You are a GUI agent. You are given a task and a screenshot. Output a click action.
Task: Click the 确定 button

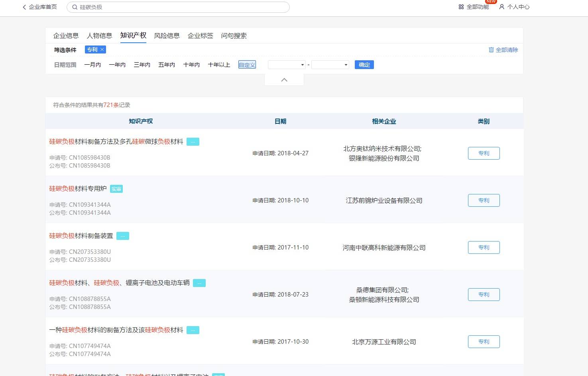pyautogui.click(x=364, y=65)
